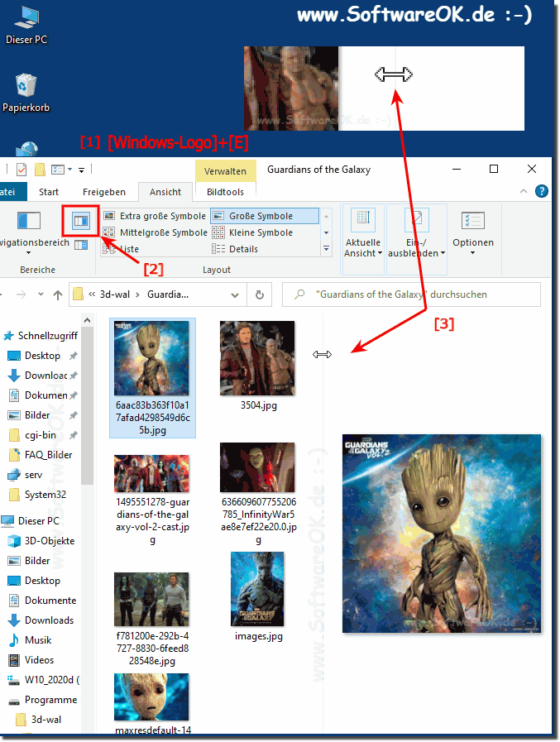Select Schnellzugriff in navigation pane
The height and width of the screenshot is (742, 560).
[x=41, y=336]
